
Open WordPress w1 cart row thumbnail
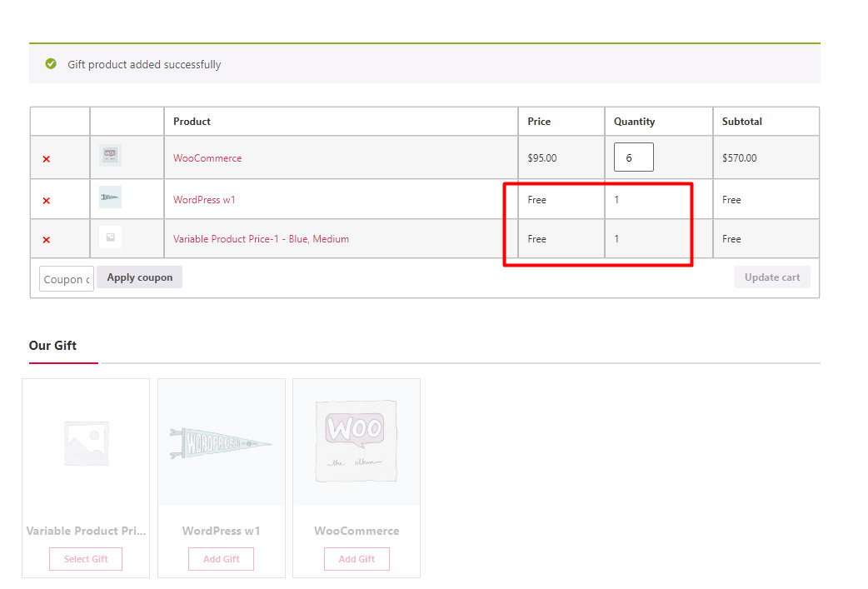coord(110,197)
